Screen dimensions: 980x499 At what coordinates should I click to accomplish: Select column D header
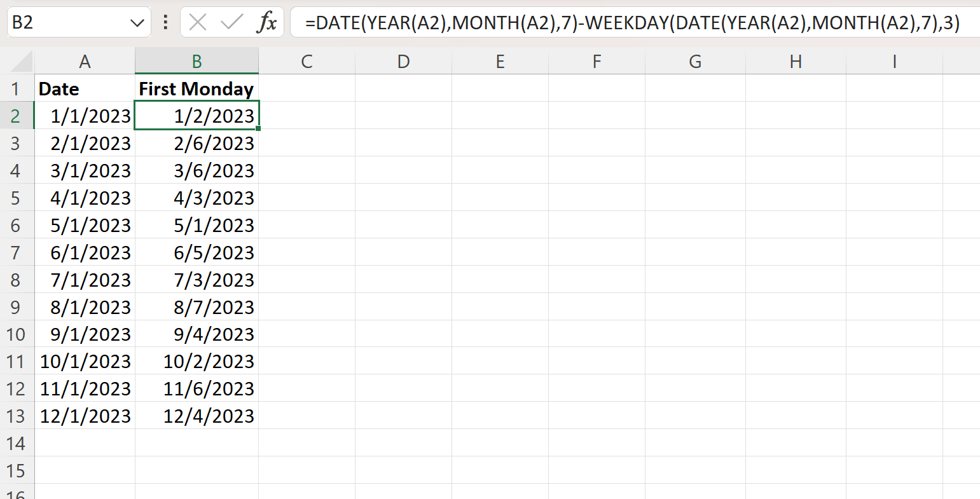[x=404, y=62]
